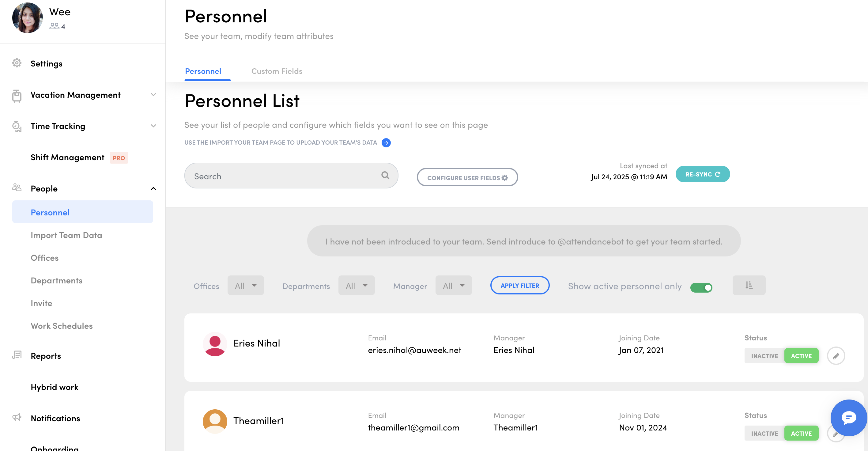
Task: Click edit pencil for Eries Nihal
Action: click(x=836, y=356)
